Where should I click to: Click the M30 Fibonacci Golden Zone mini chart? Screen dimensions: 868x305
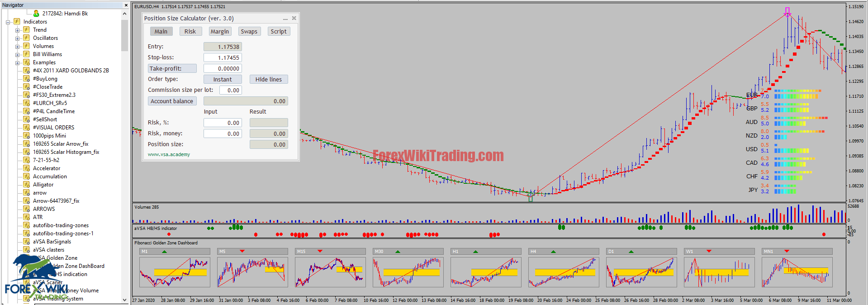pos(408,272)
